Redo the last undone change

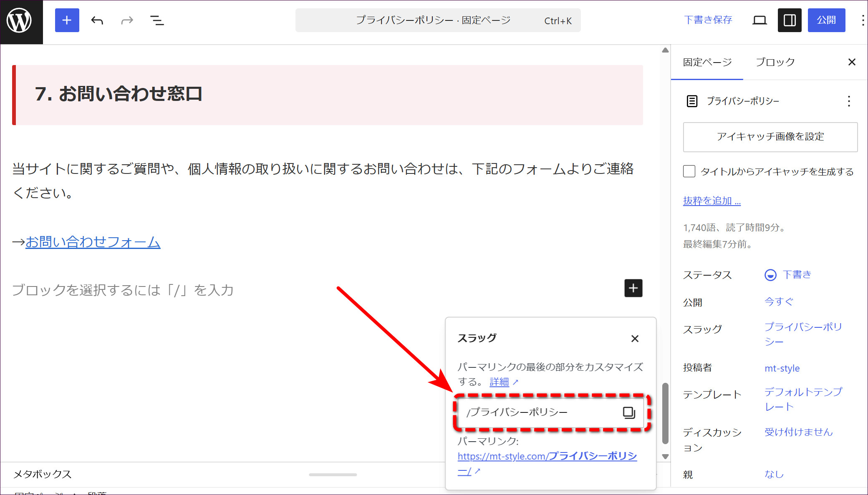coord(127,20)
